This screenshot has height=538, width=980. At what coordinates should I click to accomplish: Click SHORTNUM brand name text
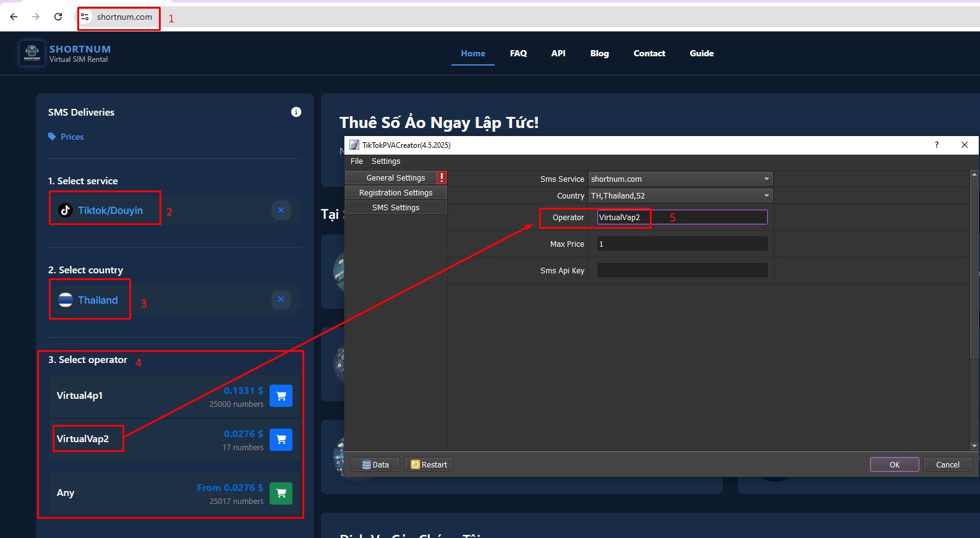[80, 49]
